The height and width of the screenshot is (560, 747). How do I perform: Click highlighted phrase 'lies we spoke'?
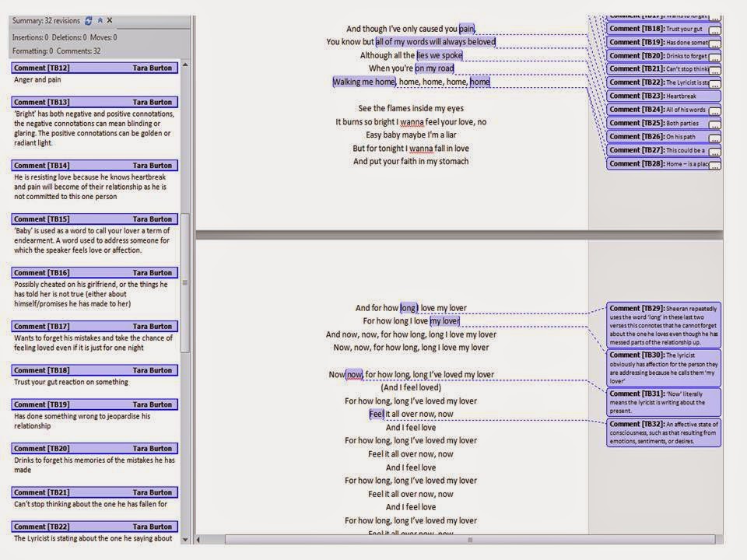click(440, 55)
